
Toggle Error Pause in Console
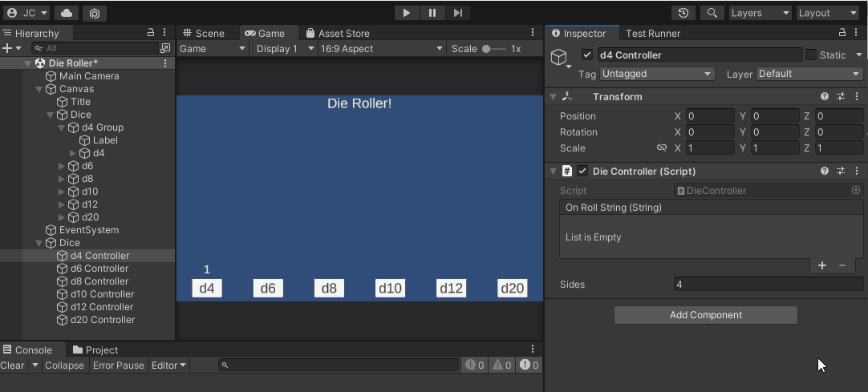[x=119, y=365]
